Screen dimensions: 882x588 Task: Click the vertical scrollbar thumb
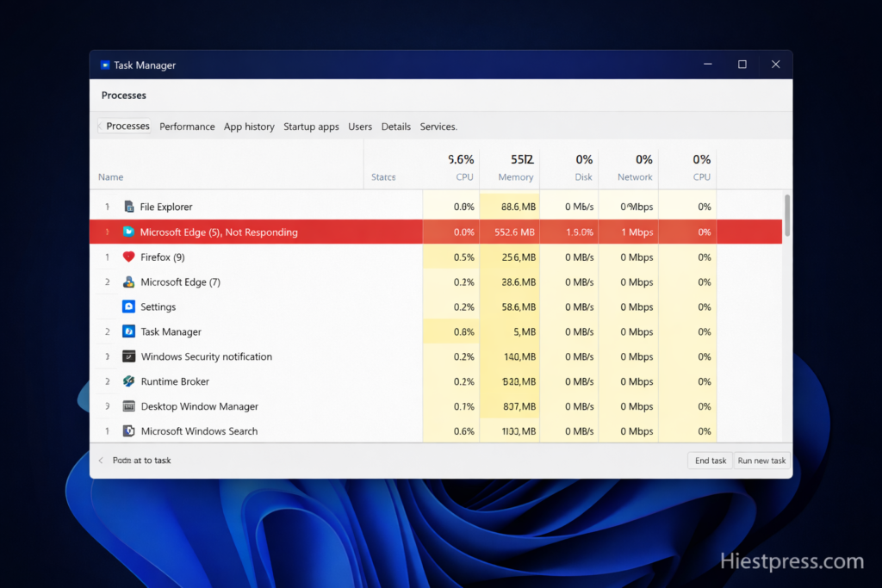click(x=787, y=215)
